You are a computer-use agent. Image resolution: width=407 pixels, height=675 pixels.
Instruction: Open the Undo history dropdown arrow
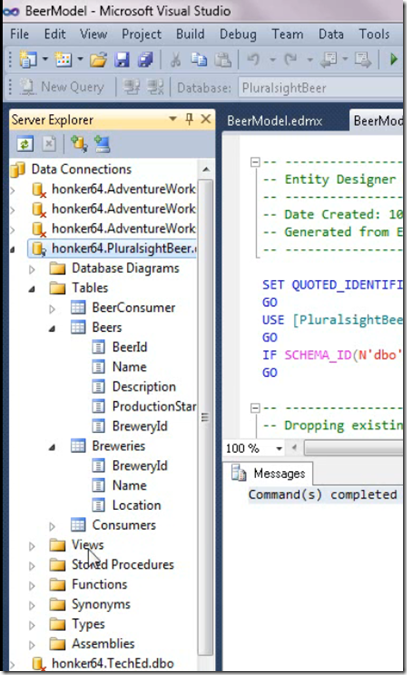pyautogui.click(x=273, y=59)
